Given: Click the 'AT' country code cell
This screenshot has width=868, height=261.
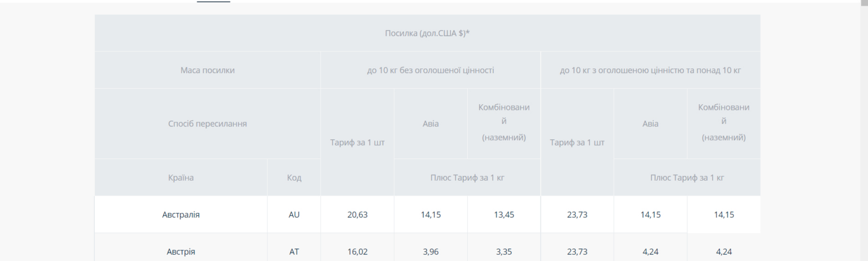Looking at the screenshot, I should (x=294, y=251).
